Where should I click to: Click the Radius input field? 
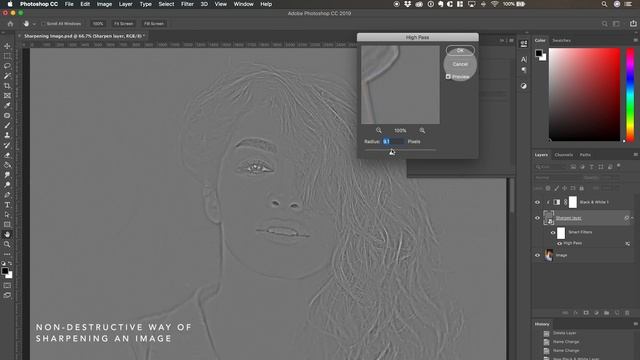coord(393,141)
